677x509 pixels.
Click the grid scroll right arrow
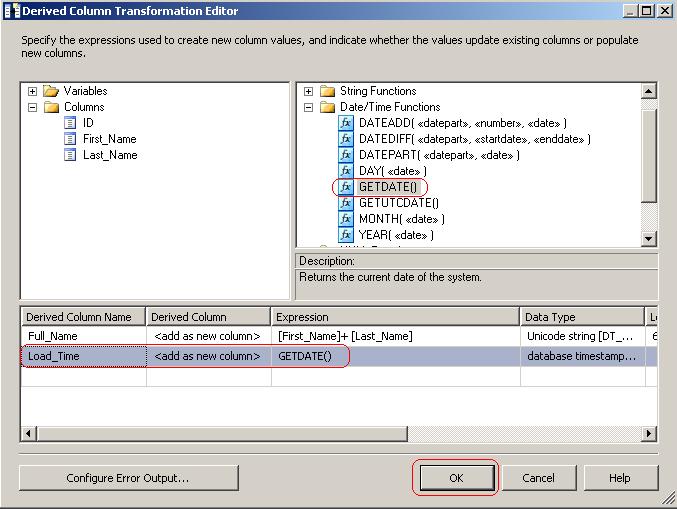point(649,433)
